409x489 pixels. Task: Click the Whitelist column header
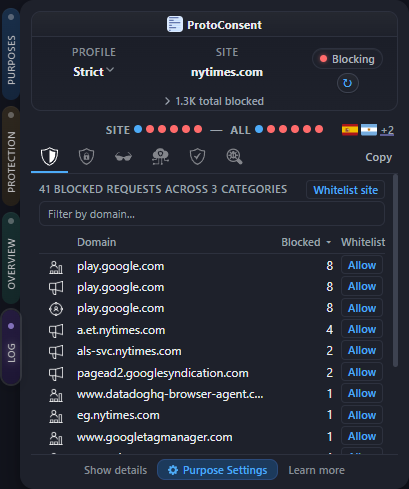(363, 242)
